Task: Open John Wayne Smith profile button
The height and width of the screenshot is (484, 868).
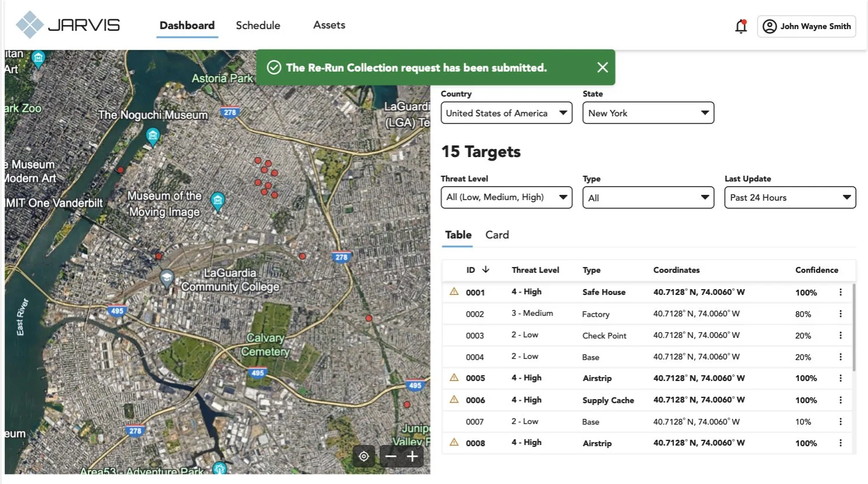Action: pyautogui.click(x=806, y=26)
